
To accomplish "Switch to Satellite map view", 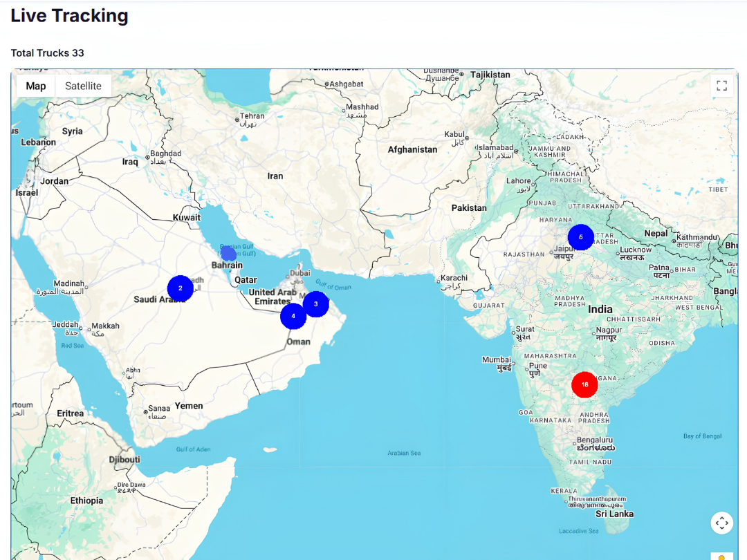I will (x=84, y=86).
